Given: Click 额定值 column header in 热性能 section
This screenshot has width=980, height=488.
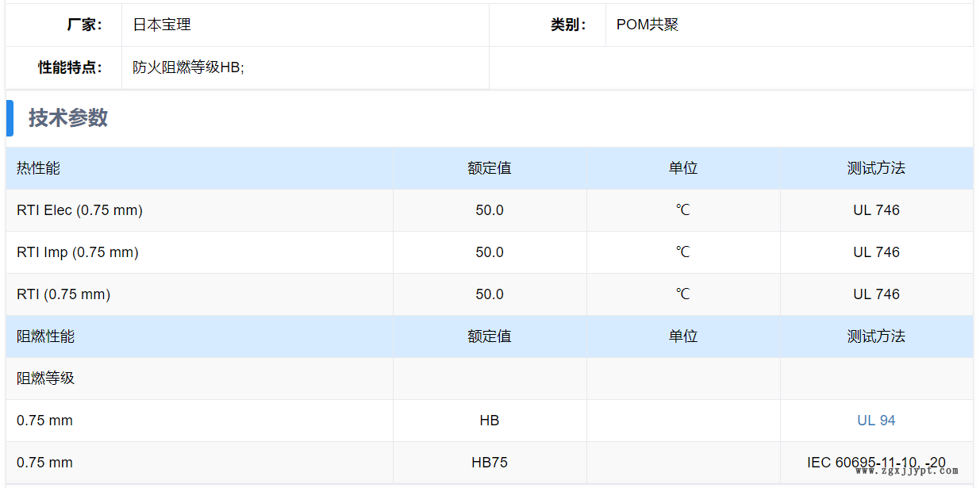Looking at the screenshot, I should 490,168.
